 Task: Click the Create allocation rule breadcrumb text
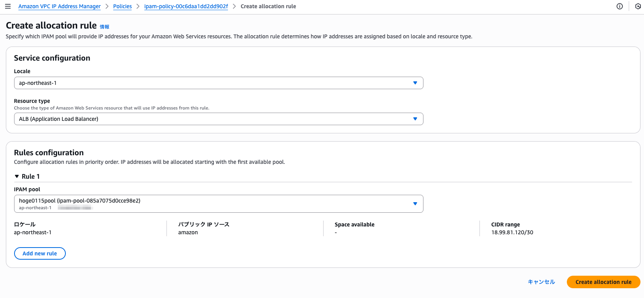pos(268,6)
